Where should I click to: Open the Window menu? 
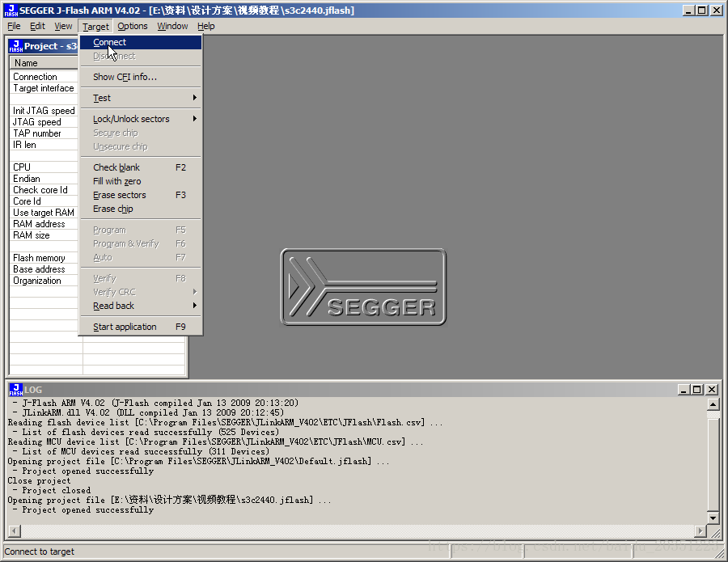pyautogui.click(x=172, y=26)
